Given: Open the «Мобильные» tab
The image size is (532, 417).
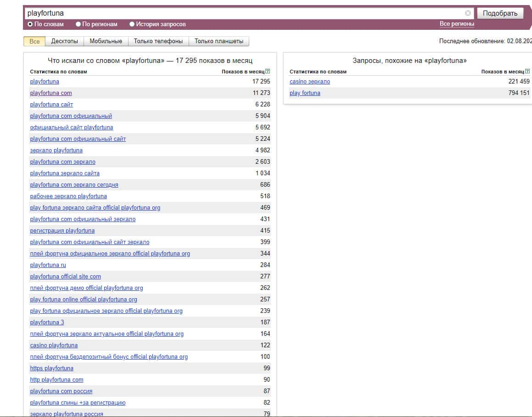Looking at the screenshot, I should (106, 41).
